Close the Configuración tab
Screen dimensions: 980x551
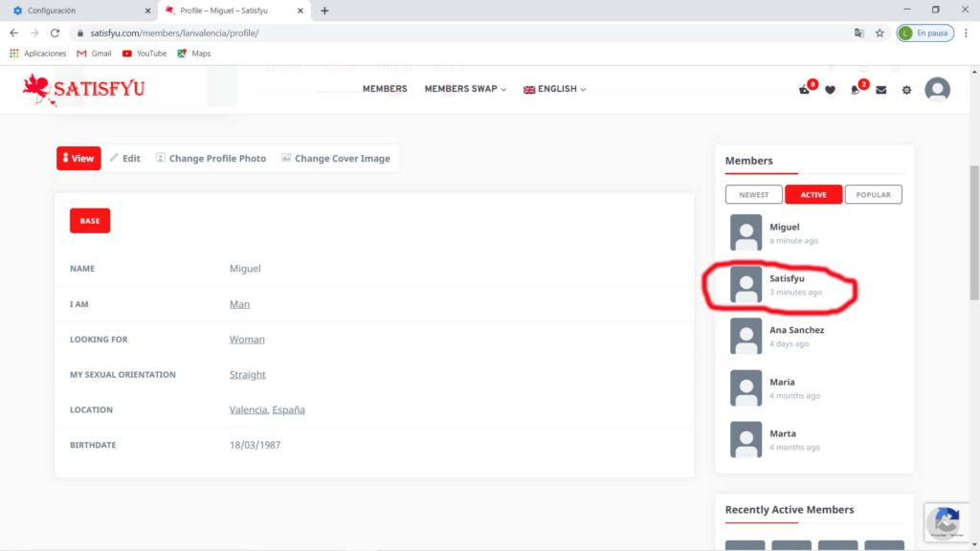[x=147, y=11]
